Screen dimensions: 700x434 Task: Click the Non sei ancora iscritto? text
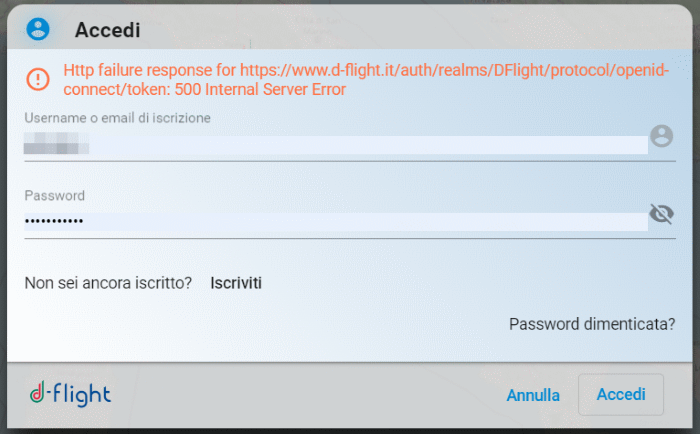pyautogui.click(x=108, y=283)
